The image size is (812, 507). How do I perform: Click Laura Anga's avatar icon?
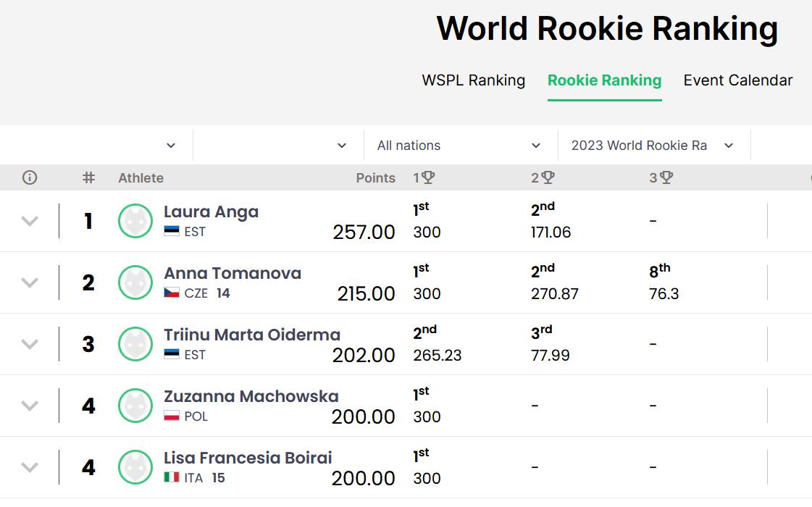[x=135, y=221]
